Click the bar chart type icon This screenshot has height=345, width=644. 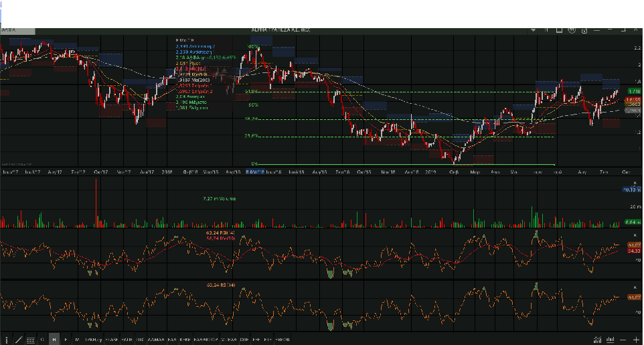pos(610,340)
